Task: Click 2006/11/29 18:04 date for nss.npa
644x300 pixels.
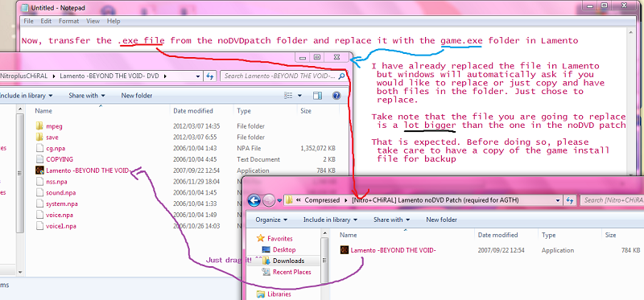Action: 196,182
